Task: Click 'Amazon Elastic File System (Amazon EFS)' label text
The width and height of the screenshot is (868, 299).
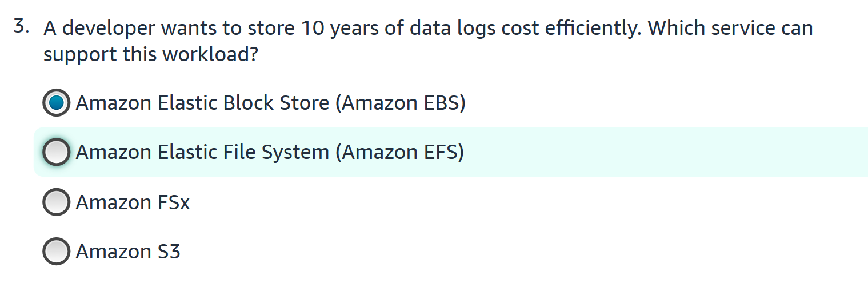Action: pyautogui.click(x=270, y=153)
